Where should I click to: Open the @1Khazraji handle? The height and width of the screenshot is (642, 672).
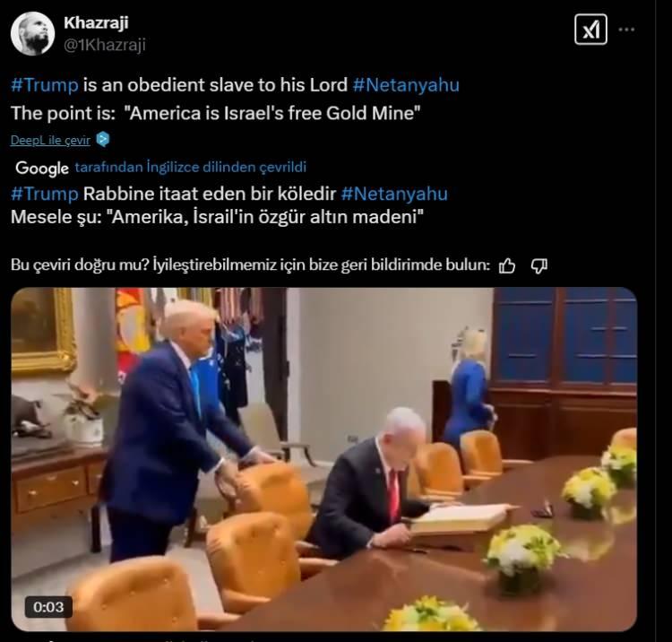pos(105,45)
